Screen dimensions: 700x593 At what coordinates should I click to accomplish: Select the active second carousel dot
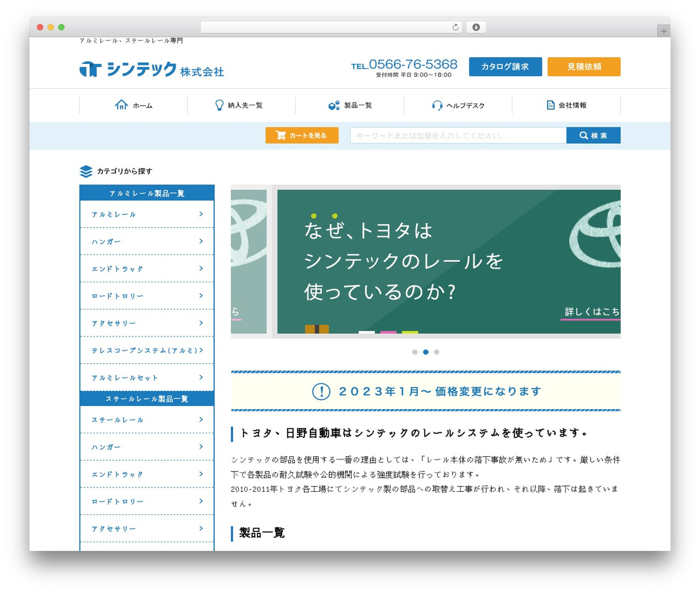point(425,352)
